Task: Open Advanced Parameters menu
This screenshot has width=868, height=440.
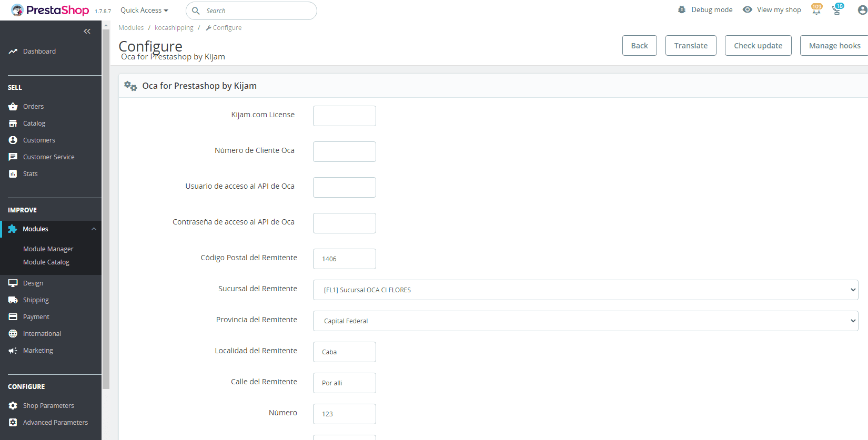Action: [x=55, y=422]
